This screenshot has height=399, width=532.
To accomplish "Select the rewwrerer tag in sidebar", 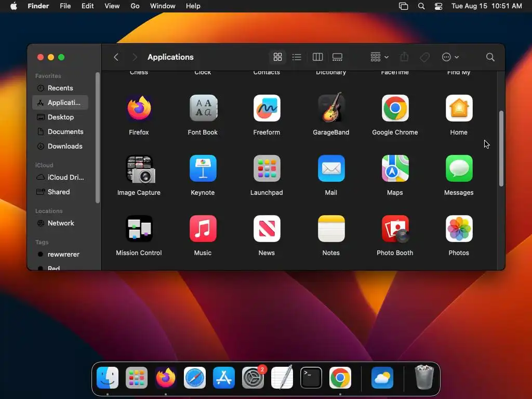I will (x=60, y=255).
